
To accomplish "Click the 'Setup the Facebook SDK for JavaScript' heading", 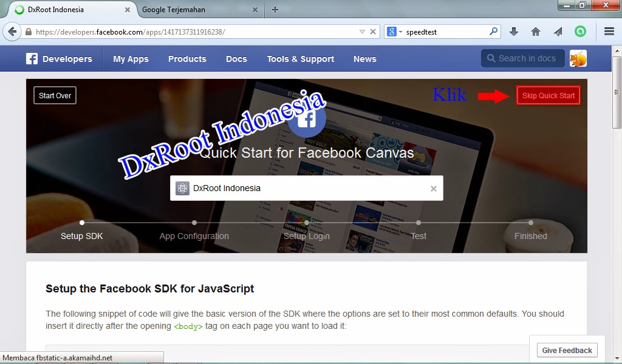I will 149,288.
